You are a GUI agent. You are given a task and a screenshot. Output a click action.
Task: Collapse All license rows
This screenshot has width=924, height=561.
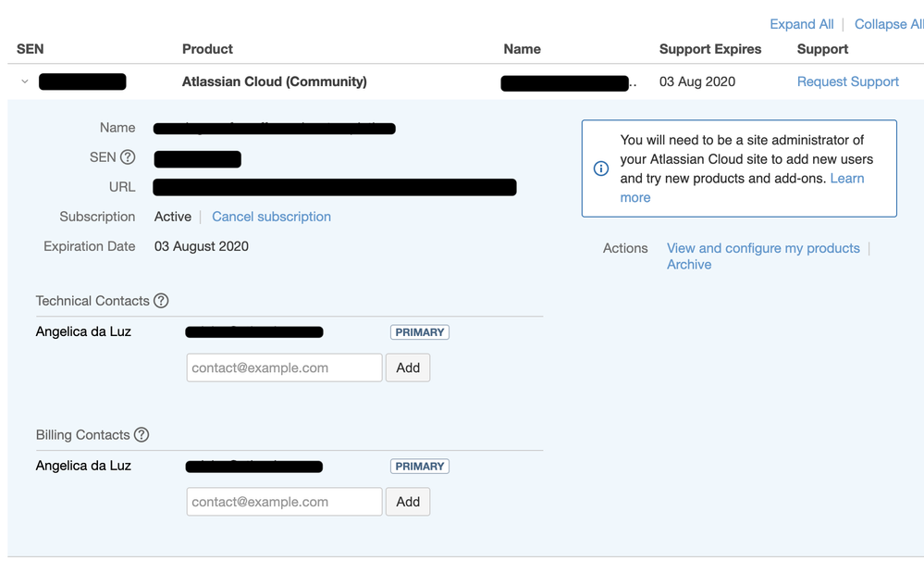tap(888, 24)
